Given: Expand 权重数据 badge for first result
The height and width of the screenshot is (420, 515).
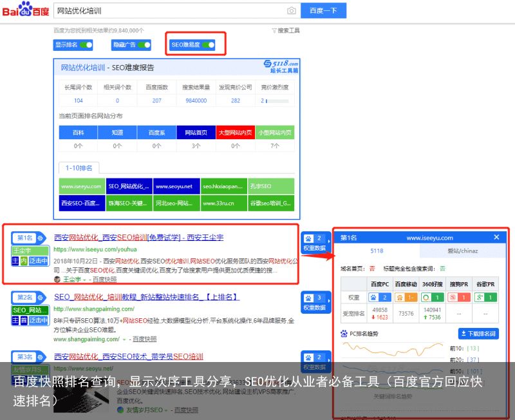Looking at the screenshot, I should (x=315, y=243).
